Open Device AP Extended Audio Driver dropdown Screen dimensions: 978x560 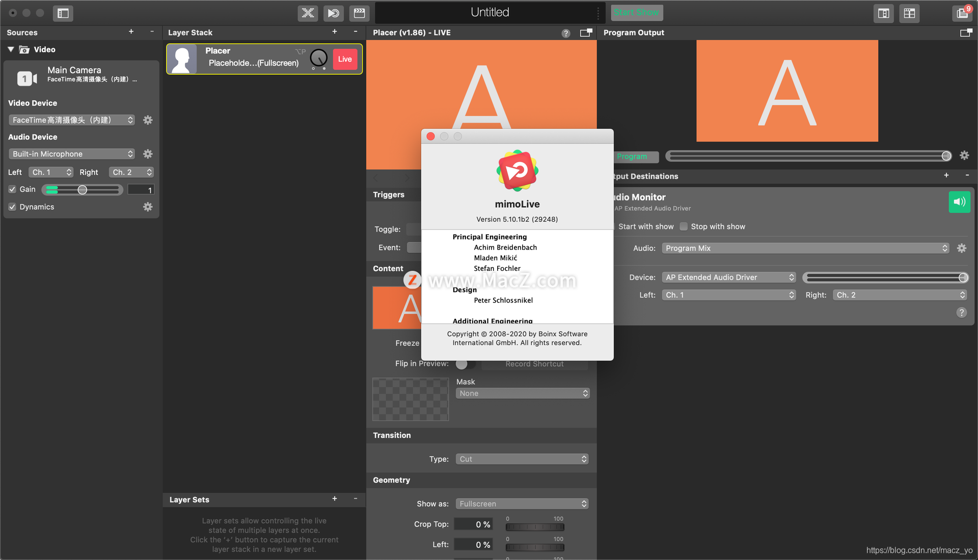tap(729, 277)
